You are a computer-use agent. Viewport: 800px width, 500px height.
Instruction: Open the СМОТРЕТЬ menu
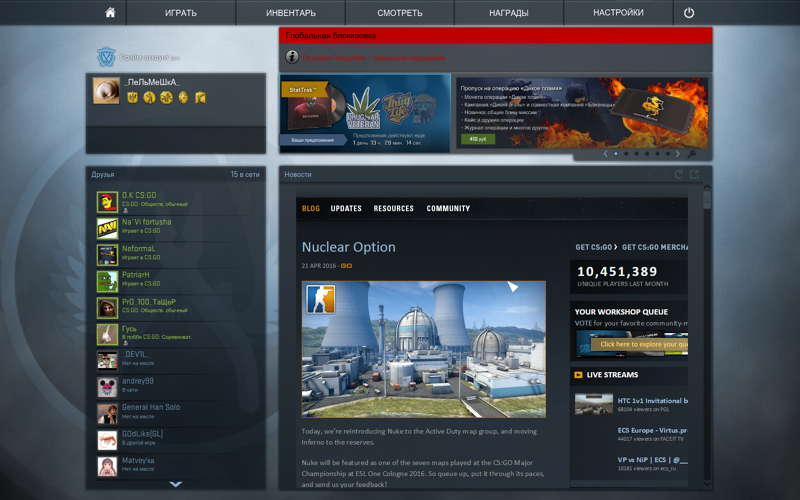399,13
